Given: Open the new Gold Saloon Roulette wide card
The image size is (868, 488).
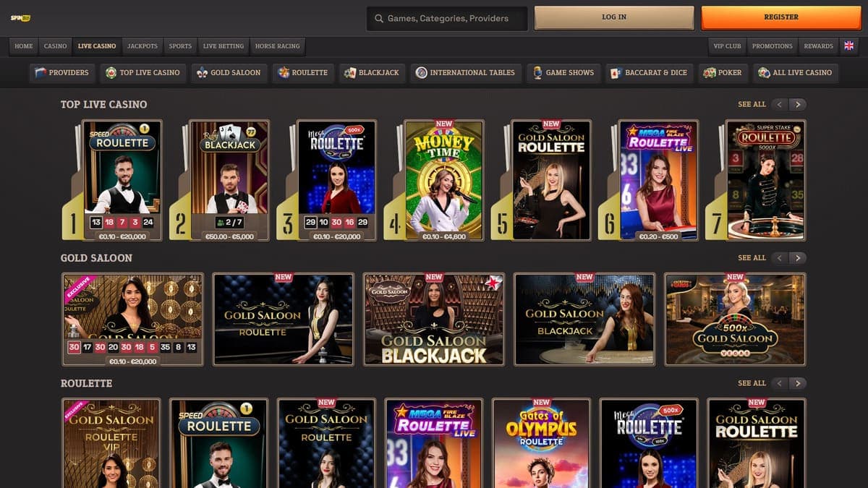Looking at the screenshot, I should click(284, 319).
